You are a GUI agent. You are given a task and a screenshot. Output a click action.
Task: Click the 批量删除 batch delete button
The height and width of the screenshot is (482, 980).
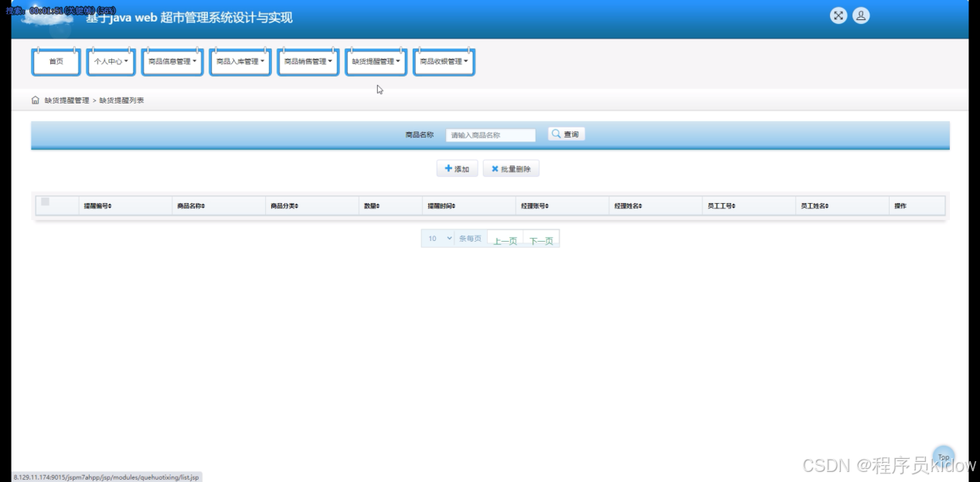pyautogui.click(x=511, y=169)
